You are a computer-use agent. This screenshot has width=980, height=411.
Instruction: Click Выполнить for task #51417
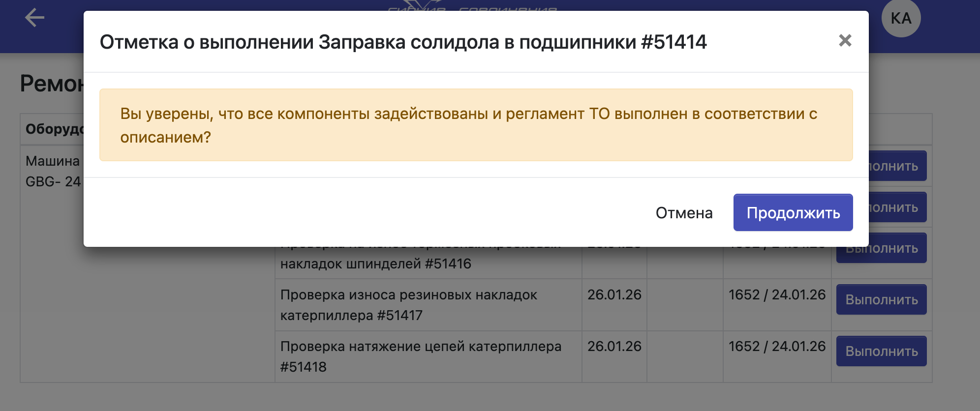pyautogui.click(x=881, y=300)
